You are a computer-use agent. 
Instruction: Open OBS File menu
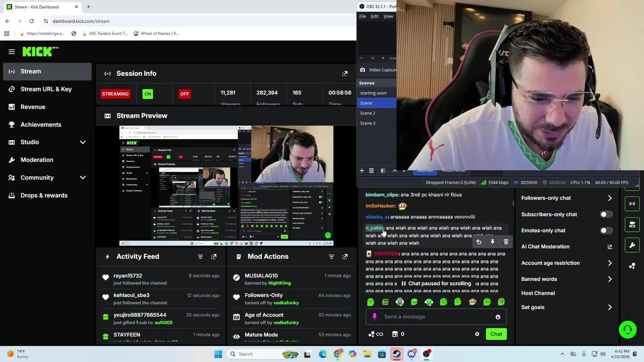(x=362, y=16)
